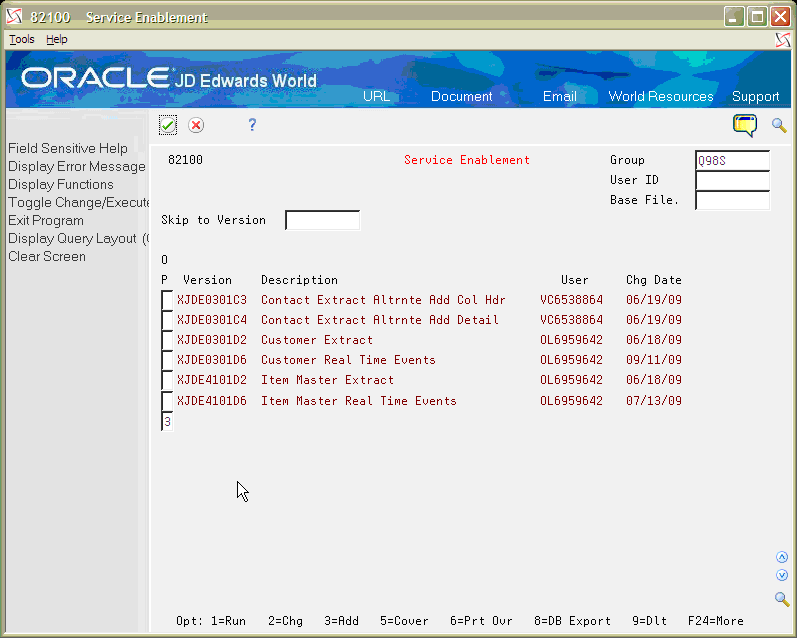Open the Support banner link

755,96
